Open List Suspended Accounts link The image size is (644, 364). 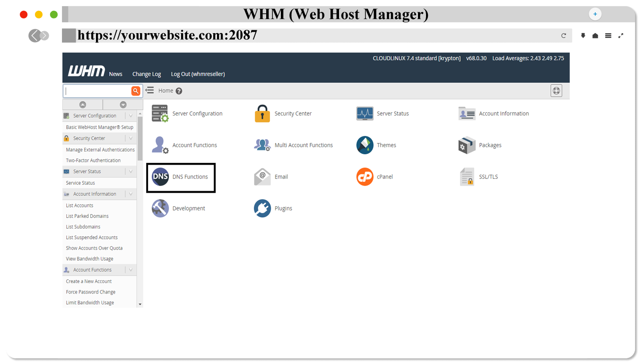tap(92, 238)
